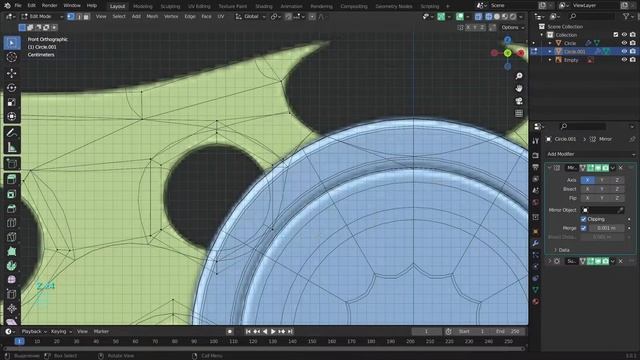Click the Mirror Object field
Image resolution: width=640 pixels, height=360 pixels.
coord(602,210)
